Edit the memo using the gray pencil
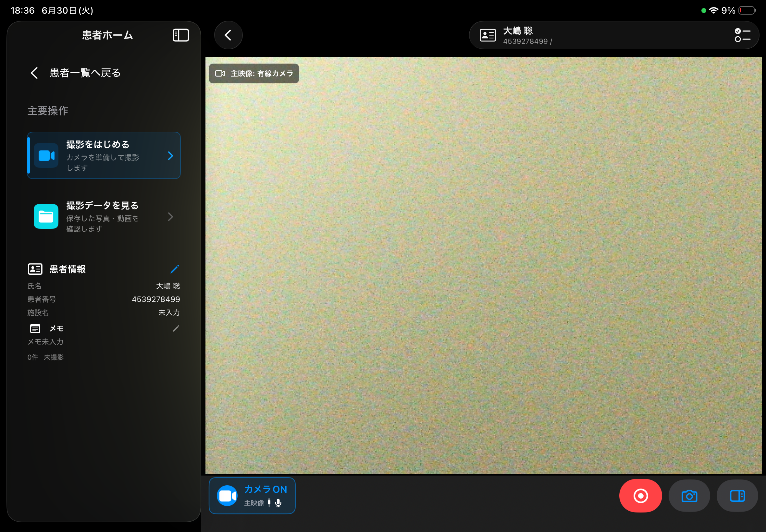The width and height of the screenshot is (766, 532). [176, 329]
